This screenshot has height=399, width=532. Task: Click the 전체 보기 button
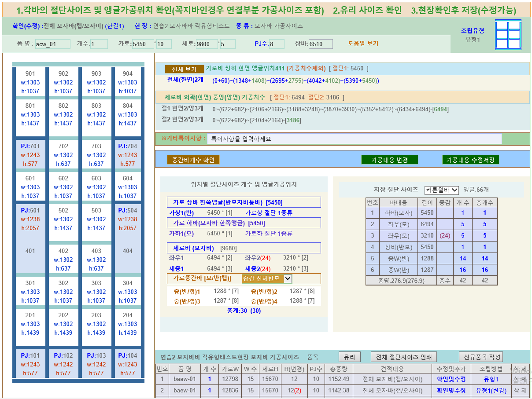point(185,69)
